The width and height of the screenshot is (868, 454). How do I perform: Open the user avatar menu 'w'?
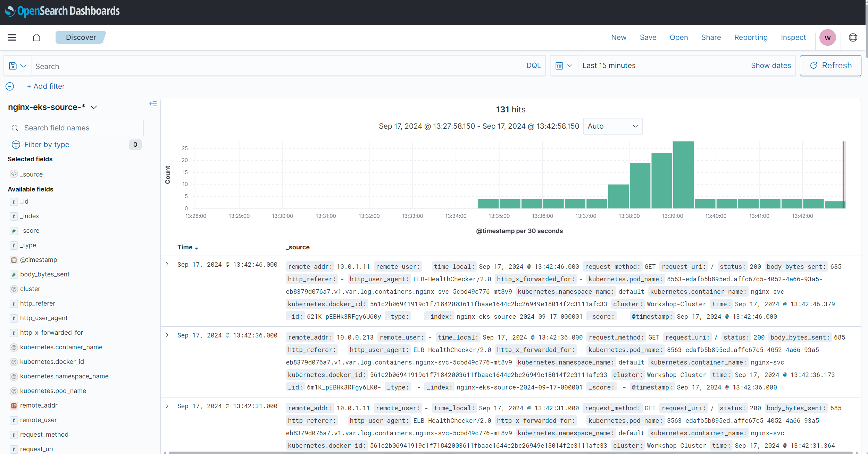pyautogui.click(x=827, y=37)
